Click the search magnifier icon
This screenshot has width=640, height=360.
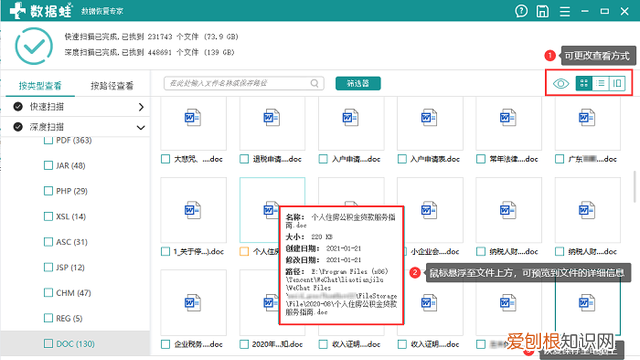[x=314, y=83]
